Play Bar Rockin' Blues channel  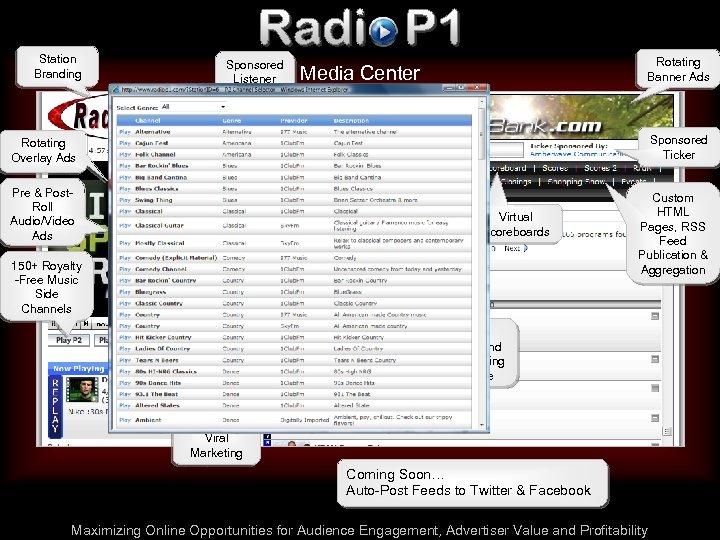(x=125, y=166)
